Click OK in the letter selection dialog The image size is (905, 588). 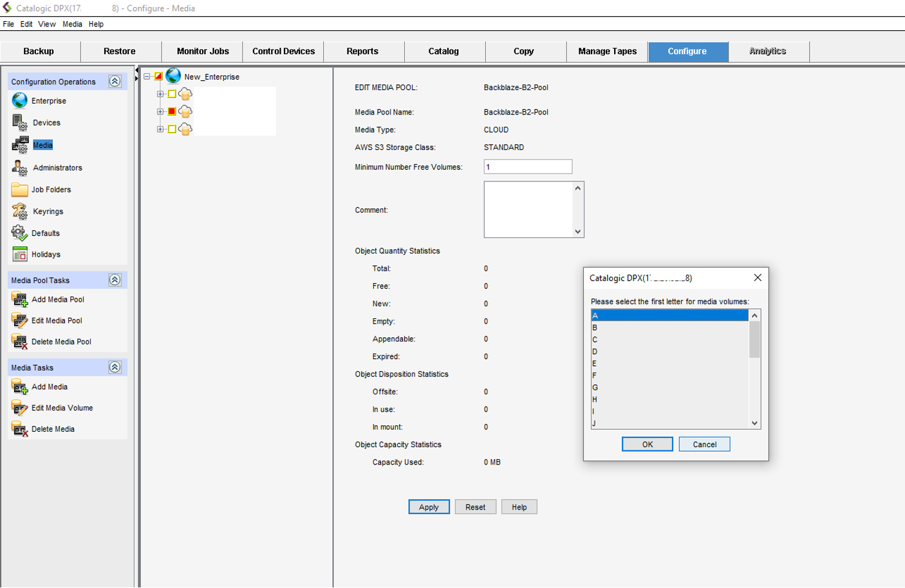pos(648,445)
